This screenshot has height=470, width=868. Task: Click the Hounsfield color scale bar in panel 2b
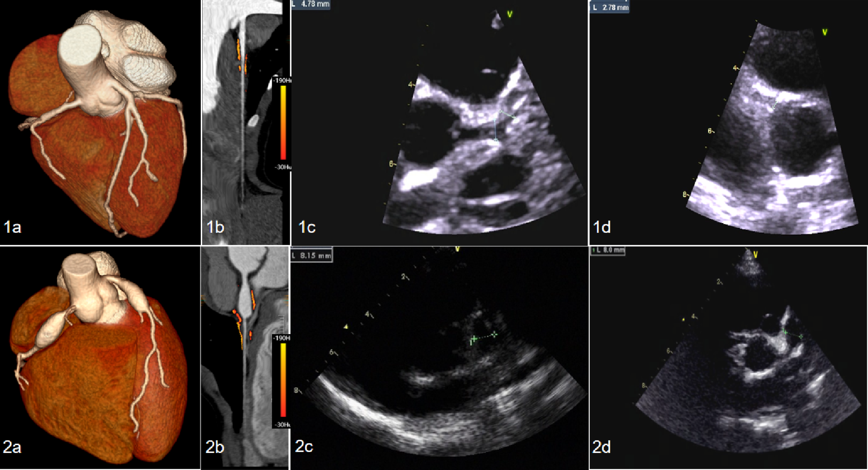(283, 379)
